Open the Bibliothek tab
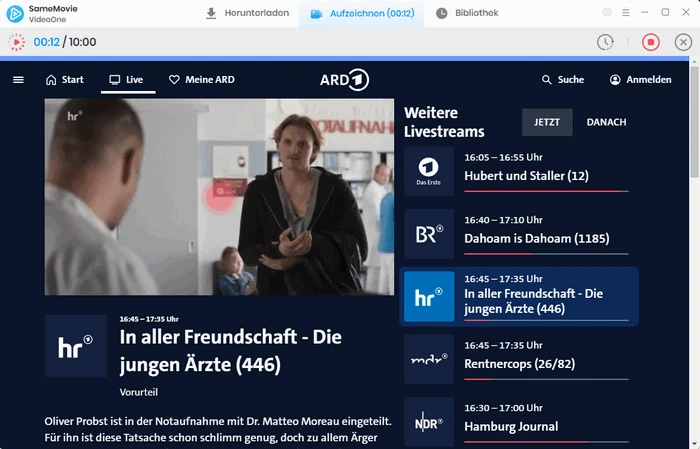The image size is (700, 449). tap(467, 13)
